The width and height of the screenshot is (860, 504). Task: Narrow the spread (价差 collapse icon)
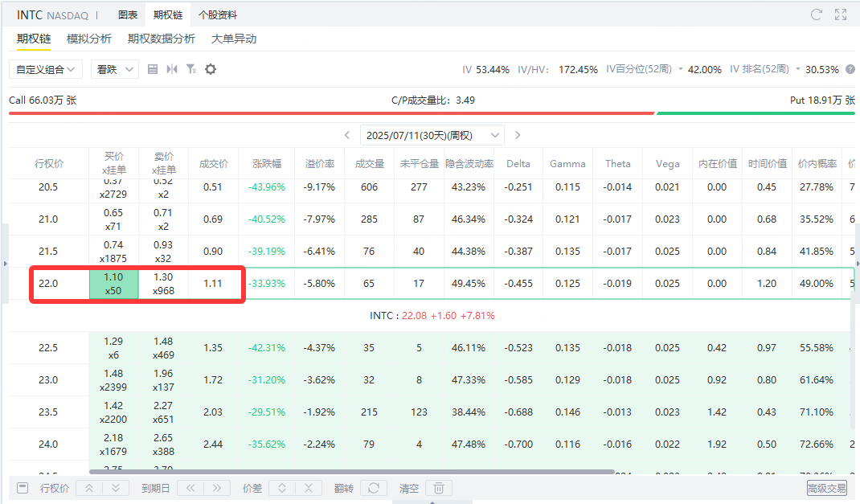(309, 488)
